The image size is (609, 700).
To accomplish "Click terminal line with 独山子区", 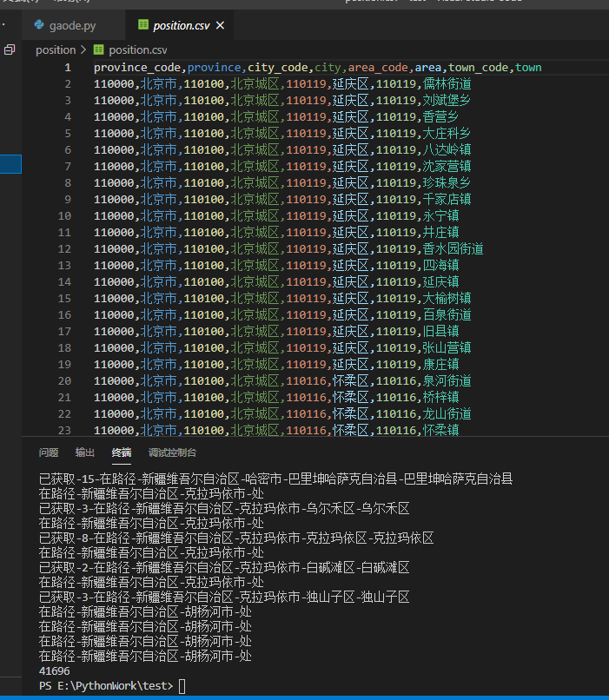I will (224, 597).
